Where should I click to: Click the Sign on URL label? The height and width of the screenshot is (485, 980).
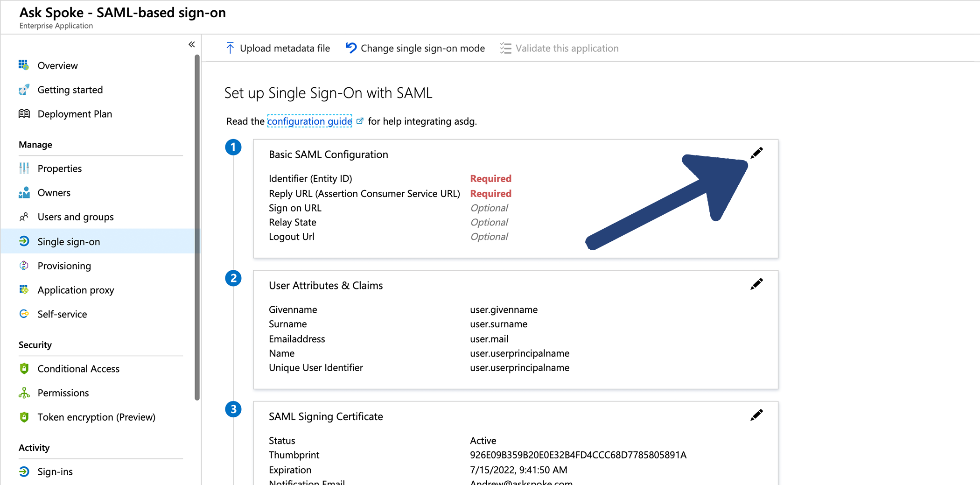295,208
